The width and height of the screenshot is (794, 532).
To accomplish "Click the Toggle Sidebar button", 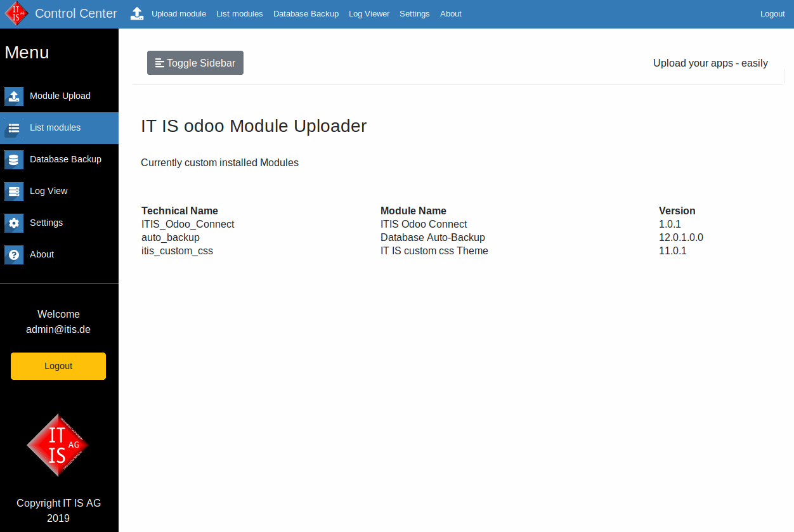I will click(x=195, y=63).
